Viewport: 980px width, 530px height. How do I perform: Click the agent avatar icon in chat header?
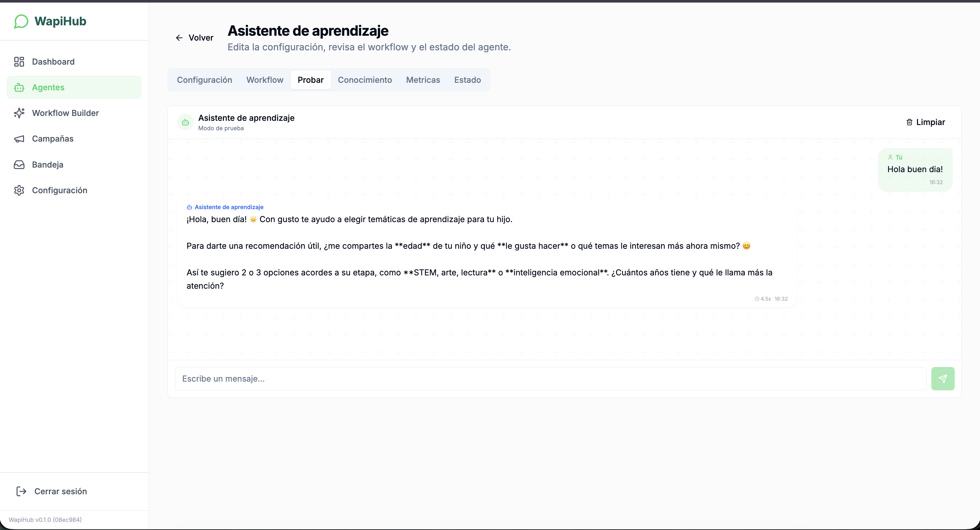pyautogui.click(x=185, y=122)
